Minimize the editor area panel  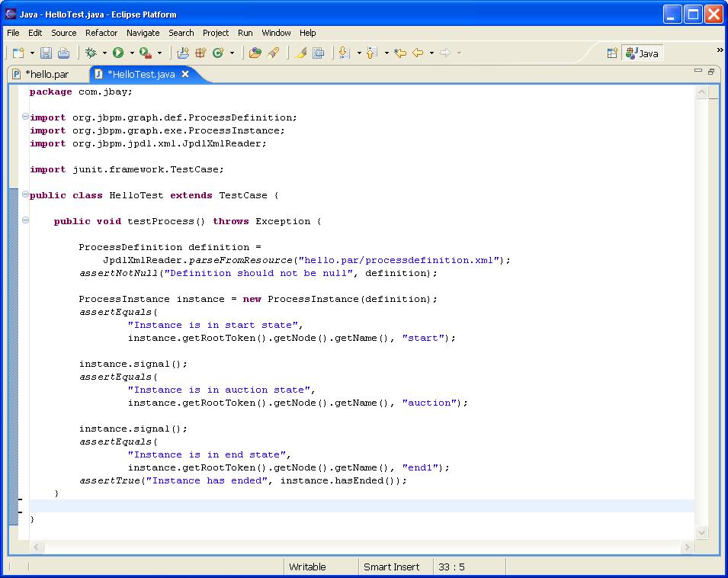click(x=698, y=71)
